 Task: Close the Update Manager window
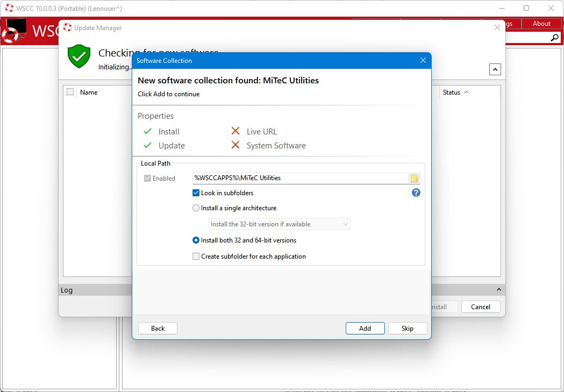497,27
